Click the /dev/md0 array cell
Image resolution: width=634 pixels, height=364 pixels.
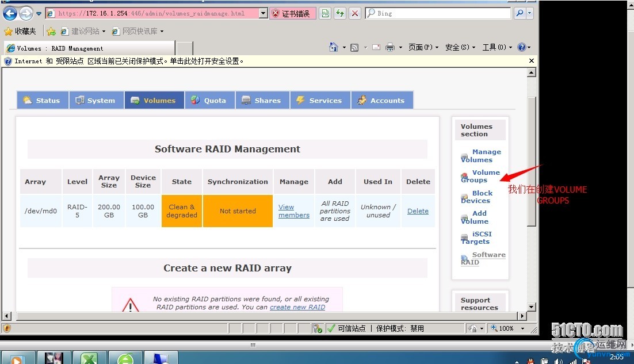point(41,211)
